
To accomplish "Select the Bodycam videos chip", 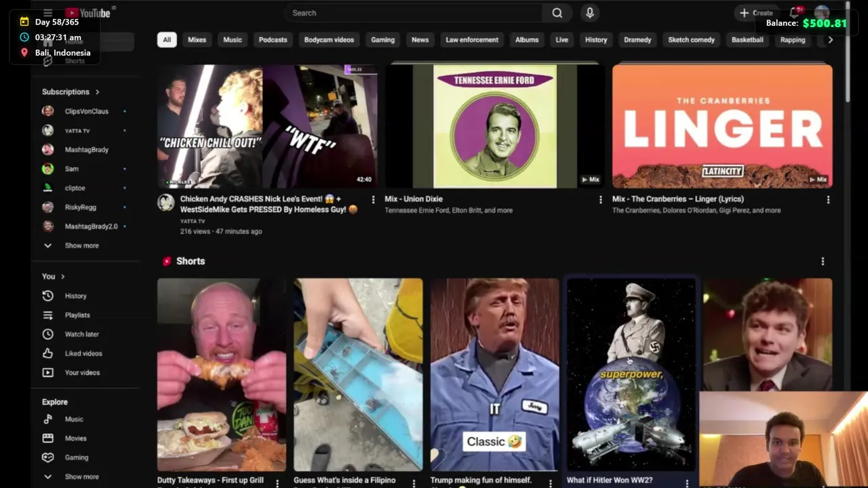I will [329, 39].
